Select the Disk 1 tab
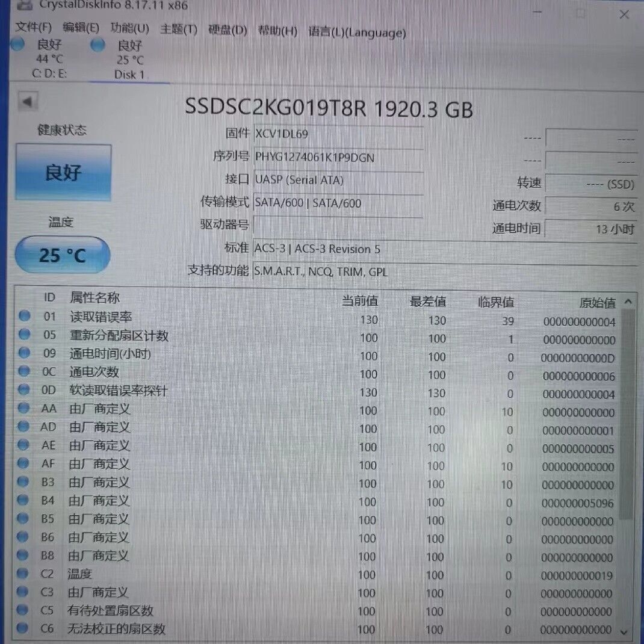The width and height of the screenshot is (644, 644). (129, 60)
